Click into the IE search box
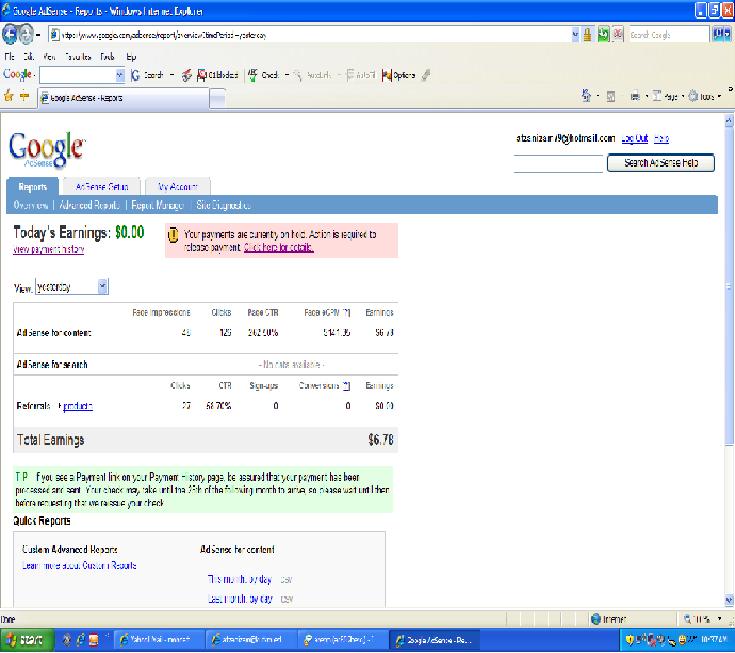This screenshot has height=653, width=735. tap(668, 35)
